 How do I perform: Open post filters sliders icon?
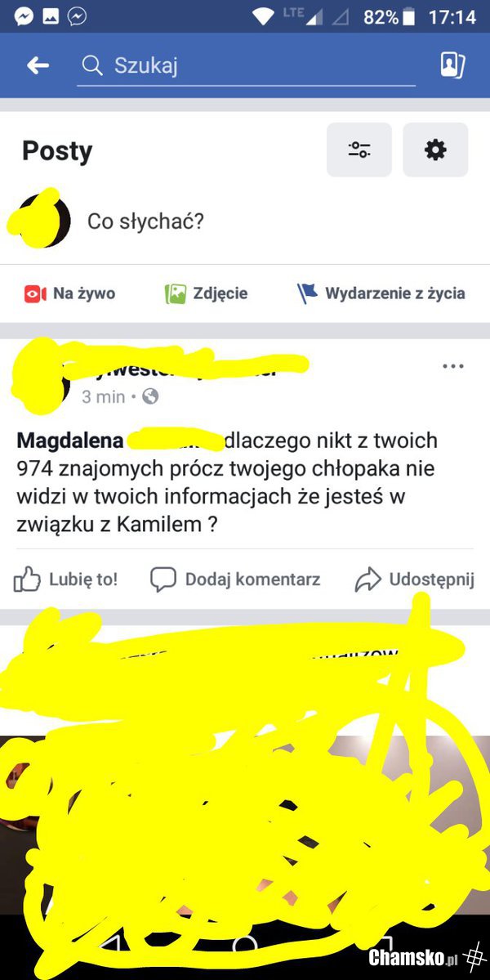[359, 150]
